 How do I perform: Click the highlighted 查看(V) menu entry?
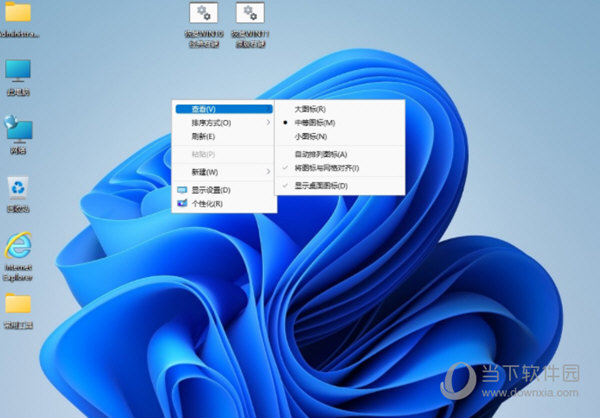click(x=224, y=109)
